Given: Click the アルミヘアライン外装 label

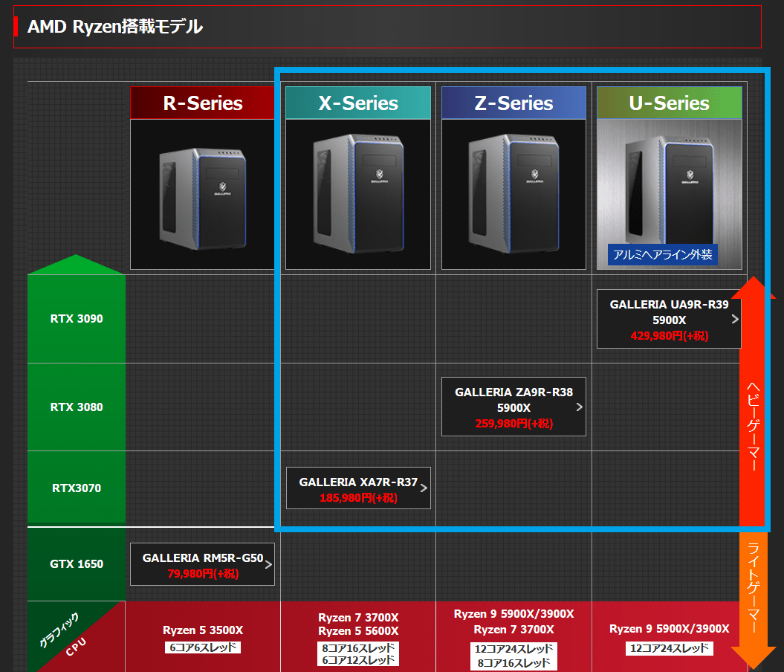Looking at the screenshot, I should (663, 254).
